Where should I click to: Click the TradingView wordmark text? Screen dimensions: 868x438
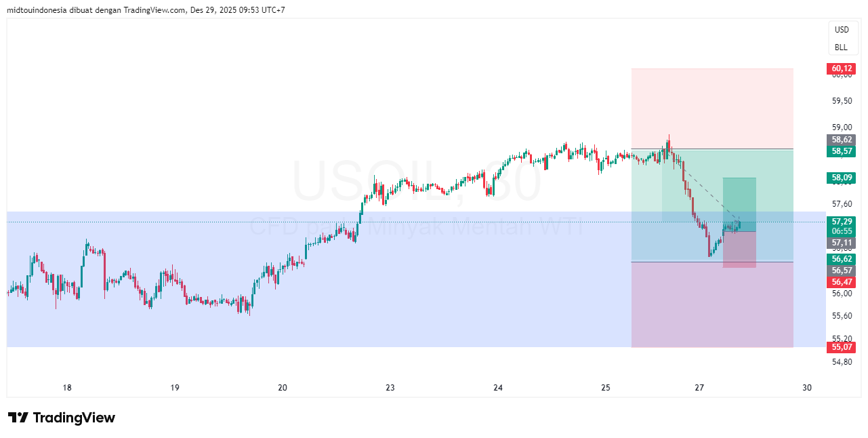coord(73,418)
